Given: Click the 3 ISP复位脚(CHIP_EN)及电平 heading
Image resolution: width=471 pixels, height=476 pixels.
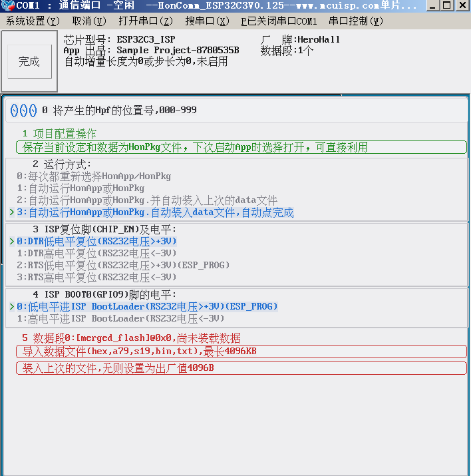Looking at the screenshot, I should tap(104, 229).
